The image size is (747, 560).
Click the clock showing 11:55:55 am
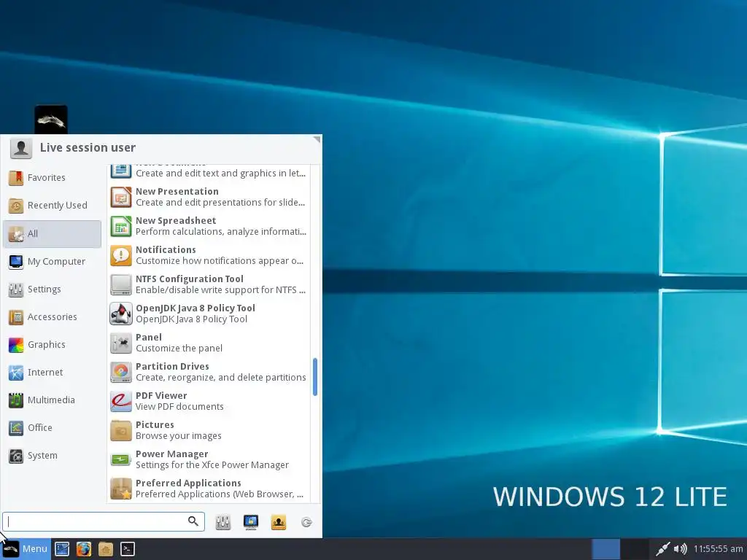[718, 549]
